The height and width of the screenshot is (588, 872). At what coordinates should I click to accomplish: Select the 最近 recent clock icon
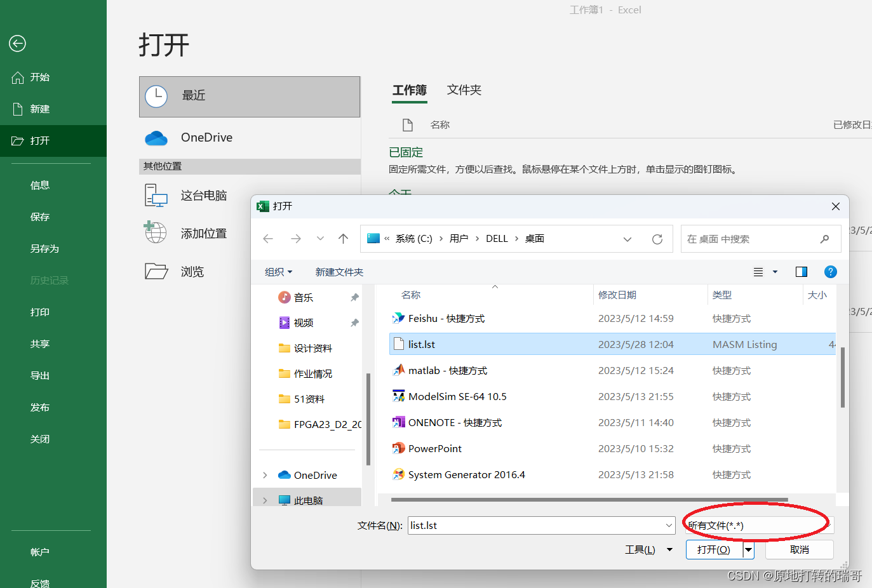(x=156, y=97)
